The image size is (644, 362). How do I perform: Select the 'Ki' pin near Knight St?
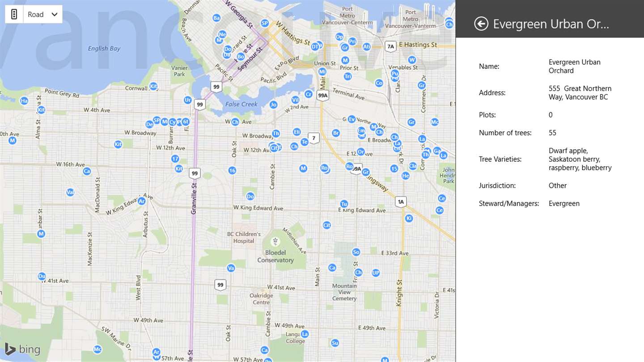click(x=408, y=218)
